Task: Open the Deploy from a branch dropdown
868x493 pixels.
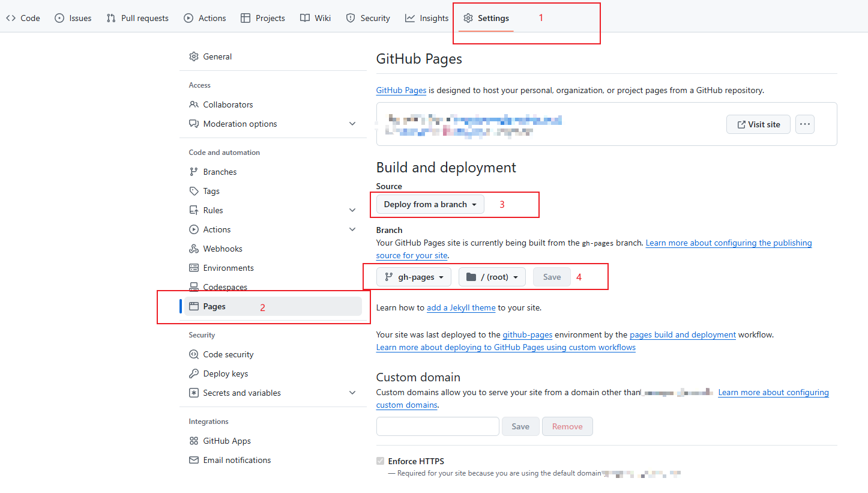Action: (430, 204)
